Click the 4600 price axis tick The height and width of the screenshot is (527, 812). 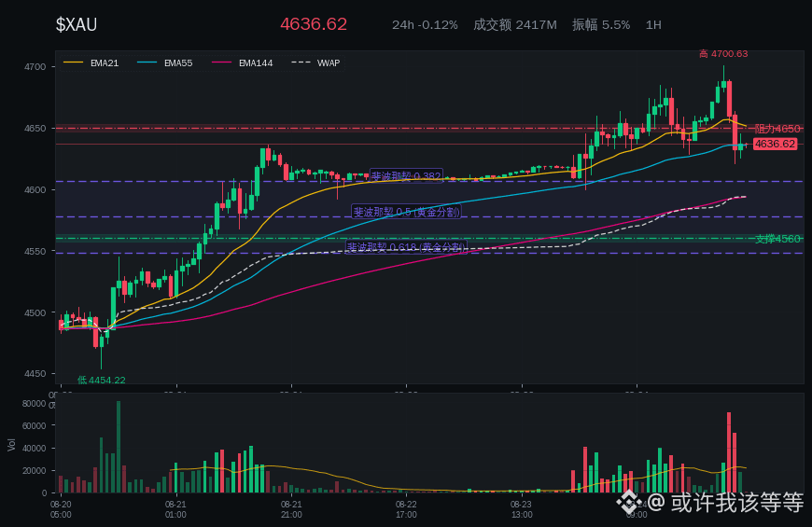pos(35,190)
